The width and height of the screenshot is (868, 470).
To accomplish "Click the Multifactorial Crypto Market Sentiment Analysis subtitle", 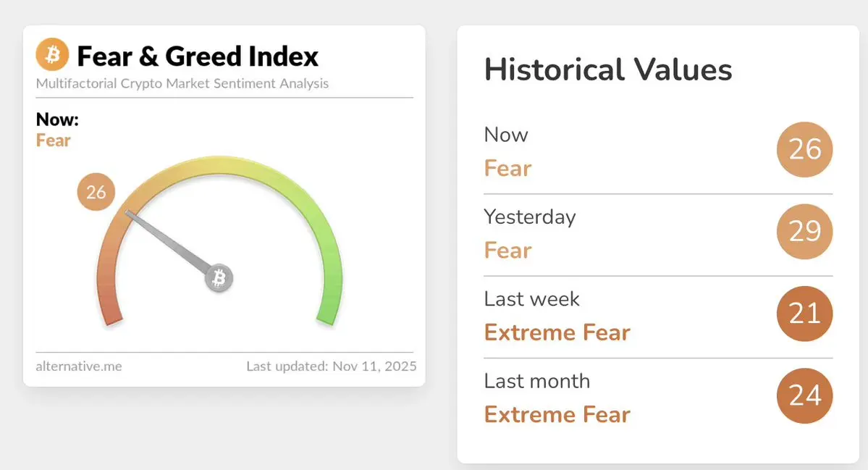I will click(x=182, y=83).
